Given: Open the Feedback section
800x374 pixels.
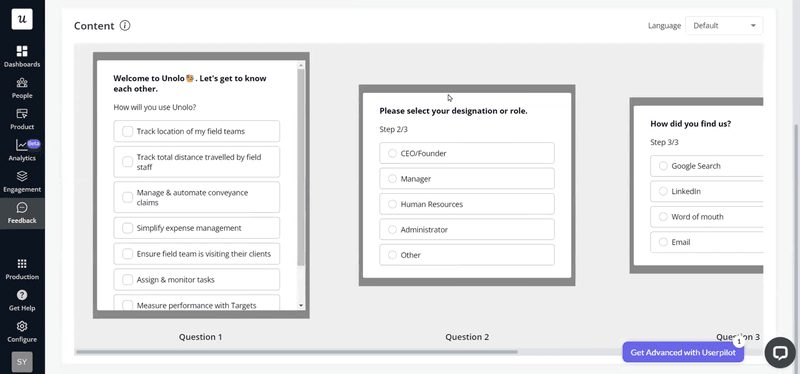Looking at the screenshot, I should click(x=22, y=213).
